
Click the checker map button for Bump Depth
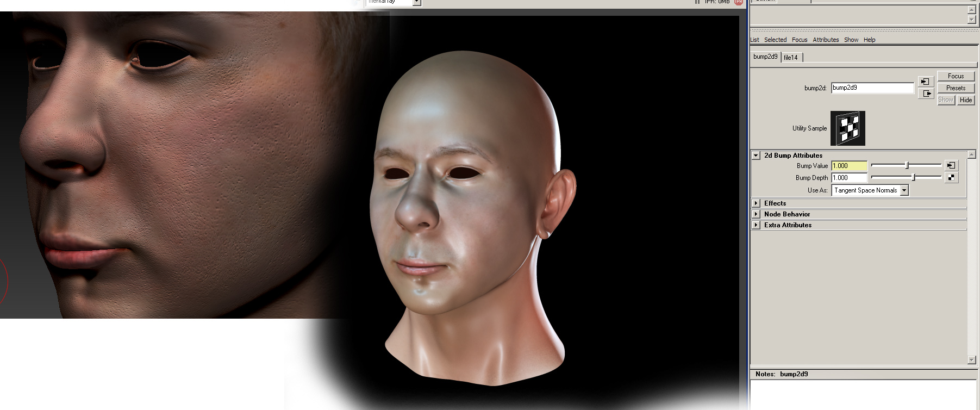pyautogui.click(x=951, y=177)
